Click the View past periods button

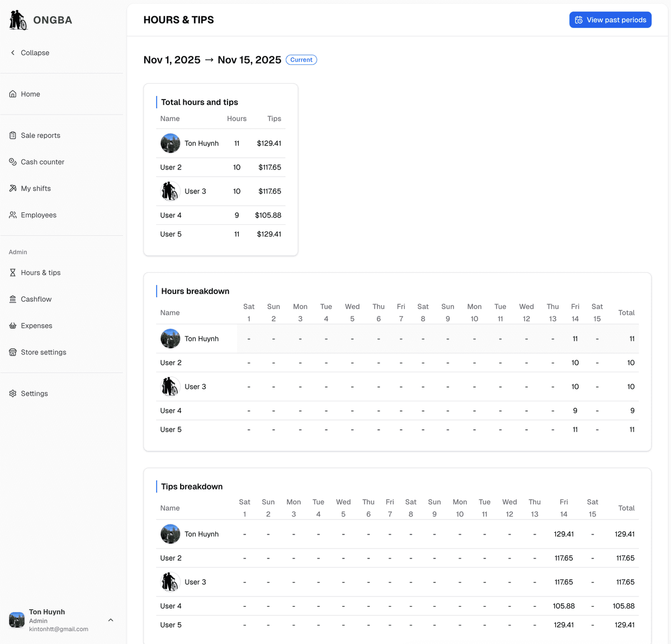coord(610,20)
